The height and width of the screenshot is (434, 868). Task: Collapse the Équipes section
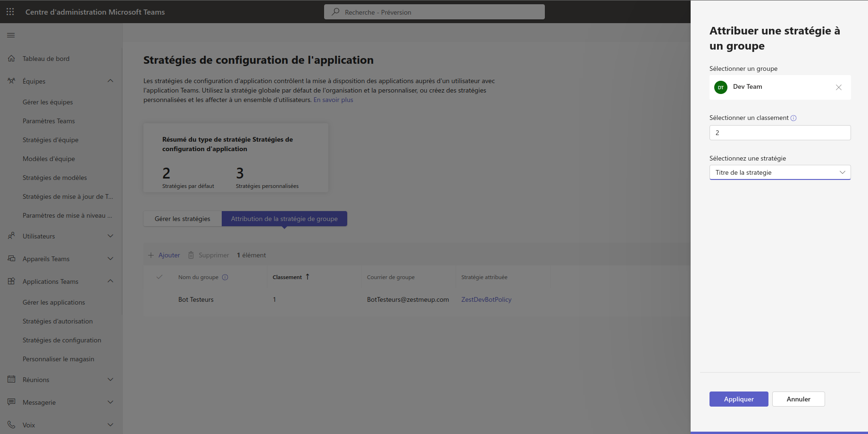point(110,81)
